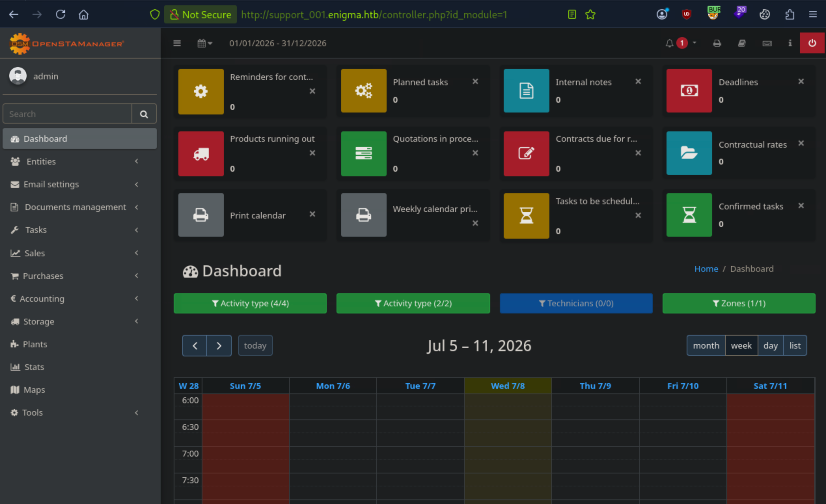Expand the Tasks sidebar menu
This screenshot has height=504, width=826.
coord(79,230)
